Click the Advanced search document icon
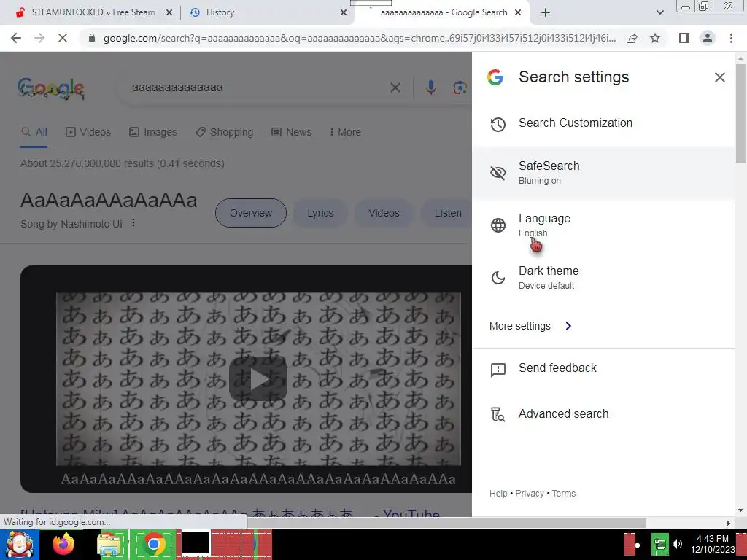The image size is (747, 560). pos(498,414)
